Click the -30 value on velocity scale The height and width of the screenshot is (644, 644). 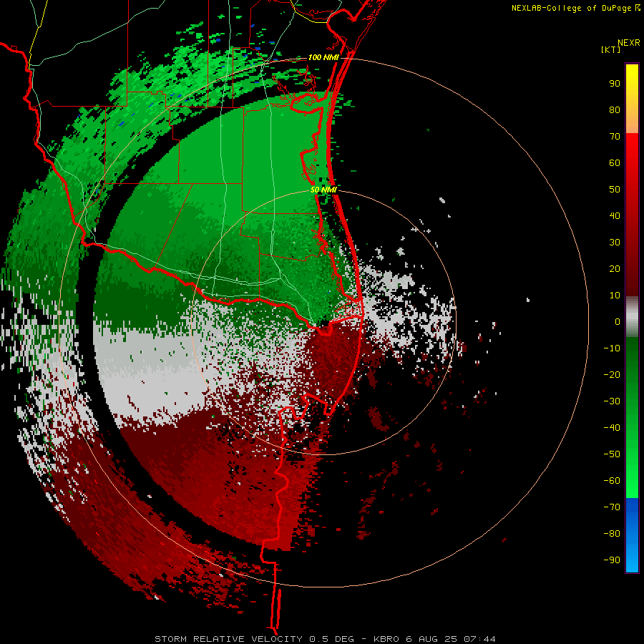[x=612, y=401]
